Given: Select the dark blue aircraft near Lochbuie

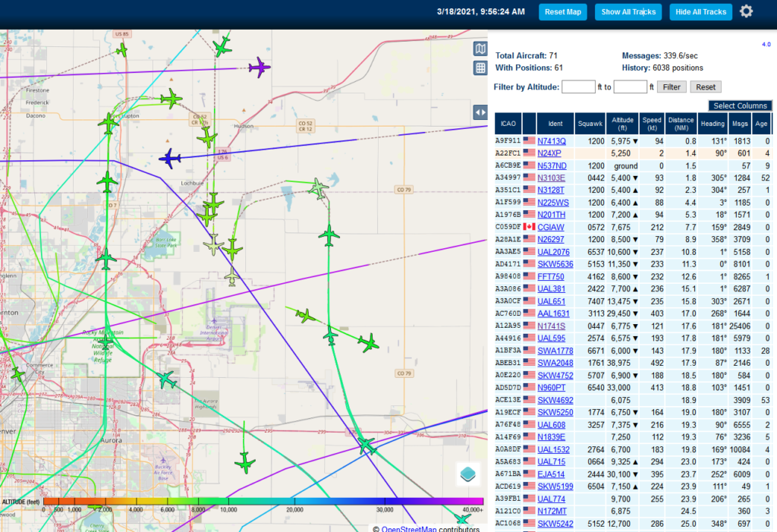Looking at the screenshot, I should [x=170, y=159].
